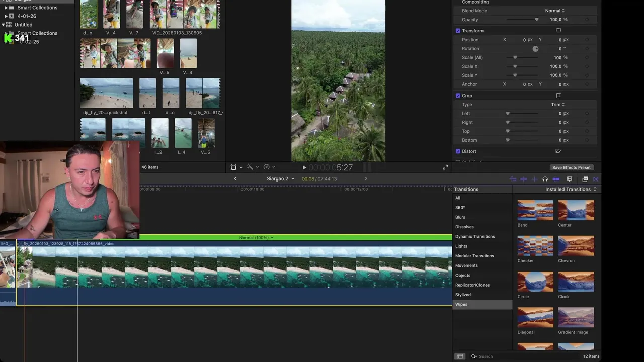Select the Stylized transitions category
Viewport: 644px width, 362px height.
(482, 295)
